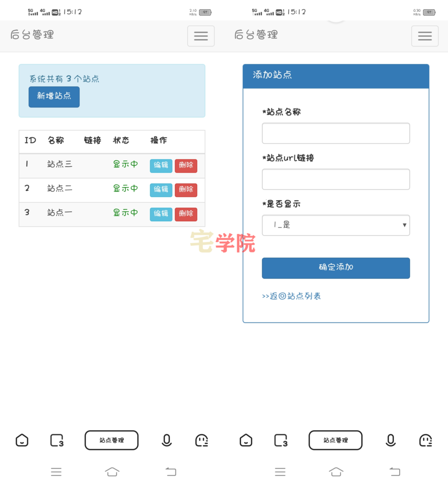Click the 站点二 name cell
Image resolution: width=448 pixels, height=485 pixels.
(x=60, y=189)
